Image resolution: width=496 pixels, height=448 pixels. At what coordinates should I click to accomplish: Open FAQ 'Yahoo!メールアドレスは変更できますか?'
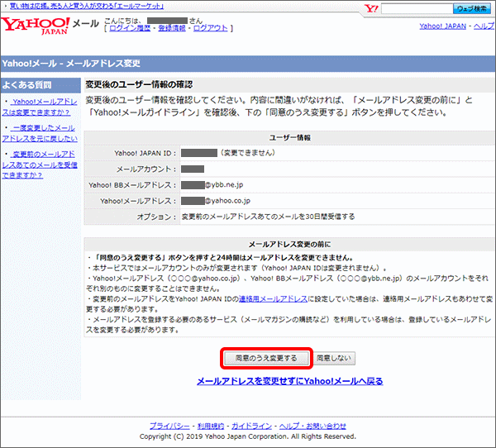click(40, 107)
